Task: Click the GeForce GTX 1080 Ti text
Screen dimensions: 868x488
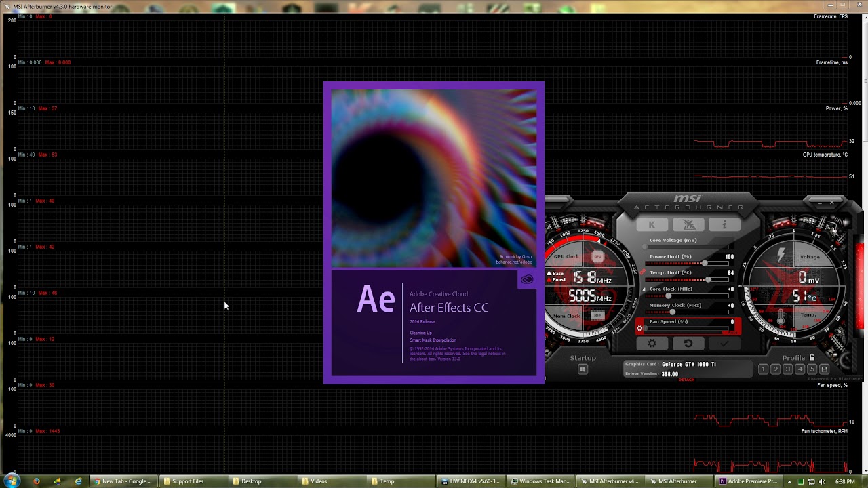Action: (x=688, y=365)
